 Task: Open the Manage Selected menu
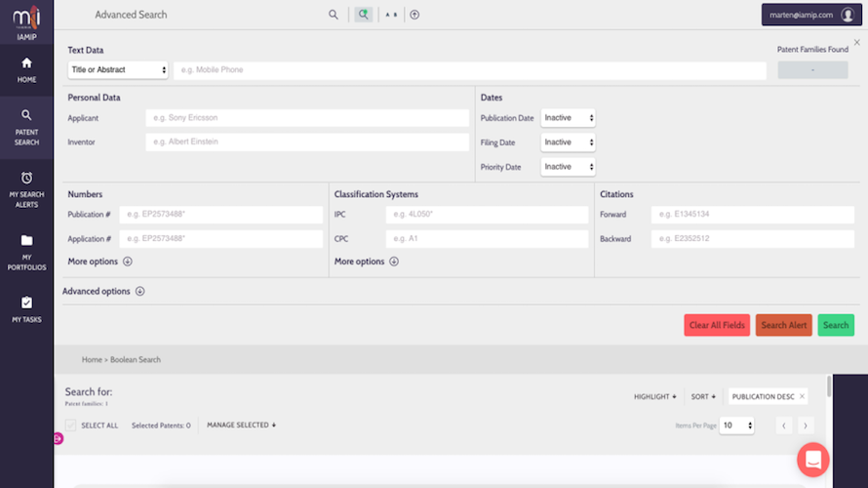241,426
